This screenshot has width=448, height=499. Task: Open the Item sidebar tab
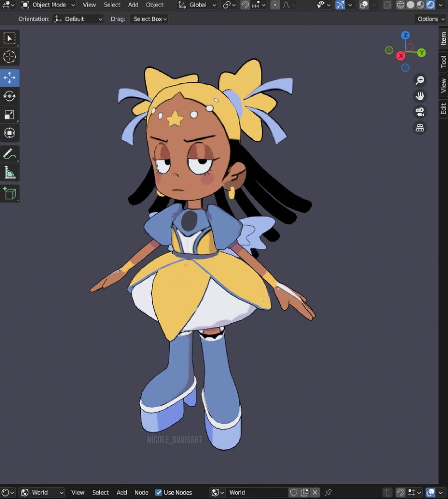click(444, 38)
